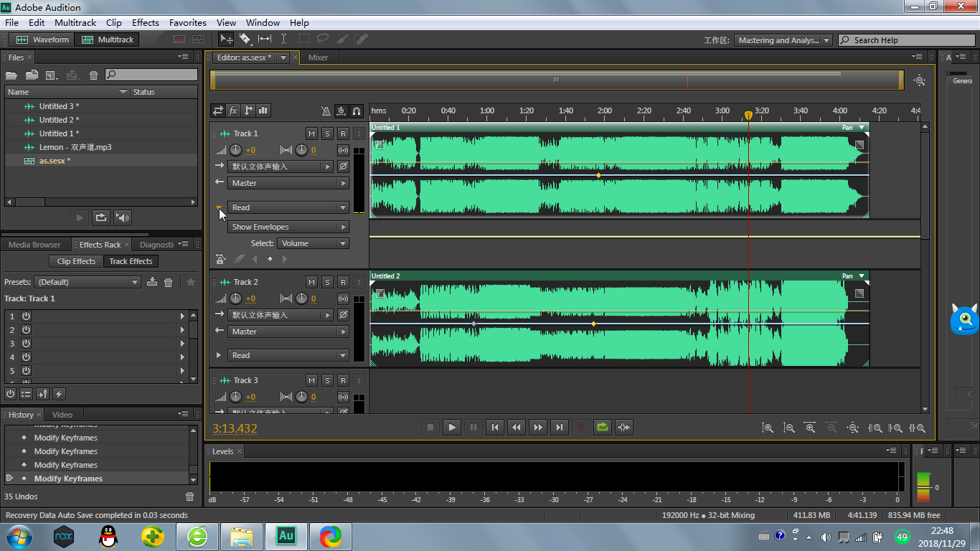The image size is (980, 551).
Task: Expand Track 2 automation lane triangle
Action: tap(219, 355)
